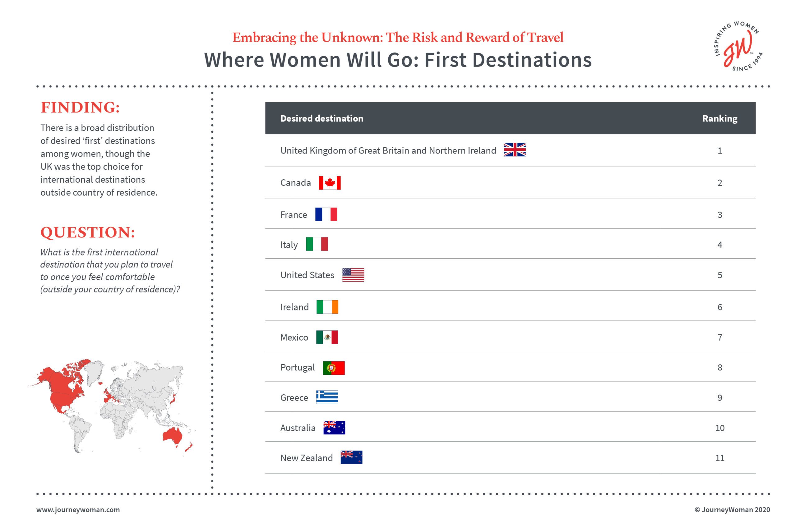
Task: Click the Where Women Will Go title
Action: pyautogui.click(x=397, y=60)
